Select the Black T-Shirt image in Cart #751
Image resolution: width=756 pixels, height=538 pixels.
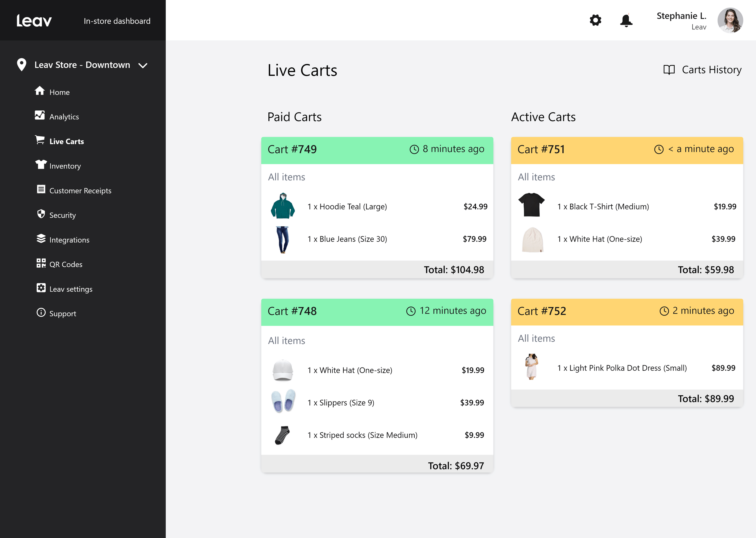pos(532,205)
